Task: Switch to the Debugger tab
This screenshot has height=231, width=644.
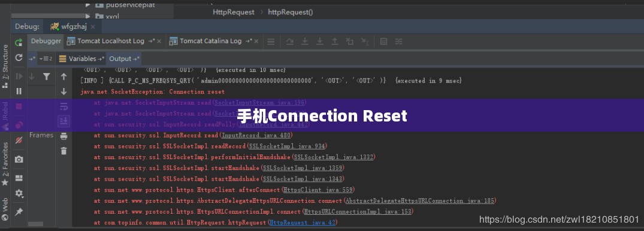Action: [x=46, y=41]
